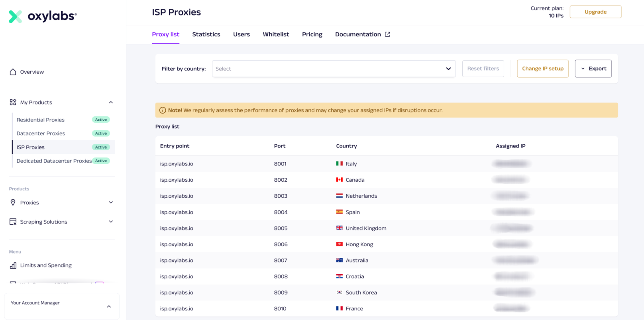Click the Limits and Spending chart icon

coord(13,265)
